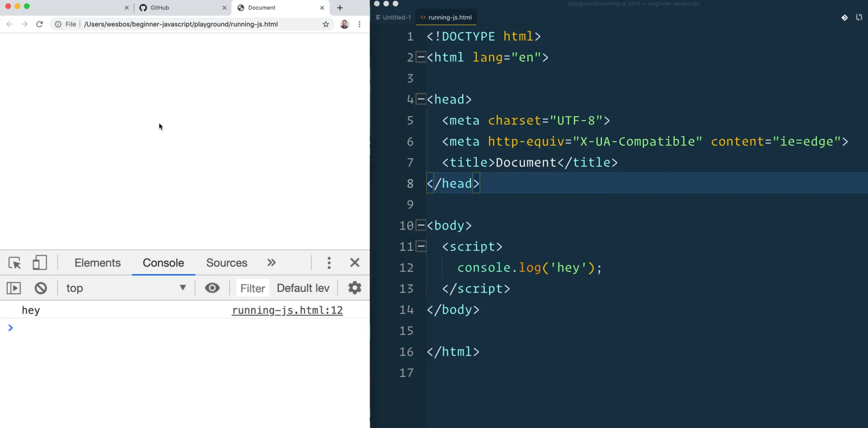Switch to the Elements tab
The width and height of the screenshot is (868, 428).
[98, 263]
